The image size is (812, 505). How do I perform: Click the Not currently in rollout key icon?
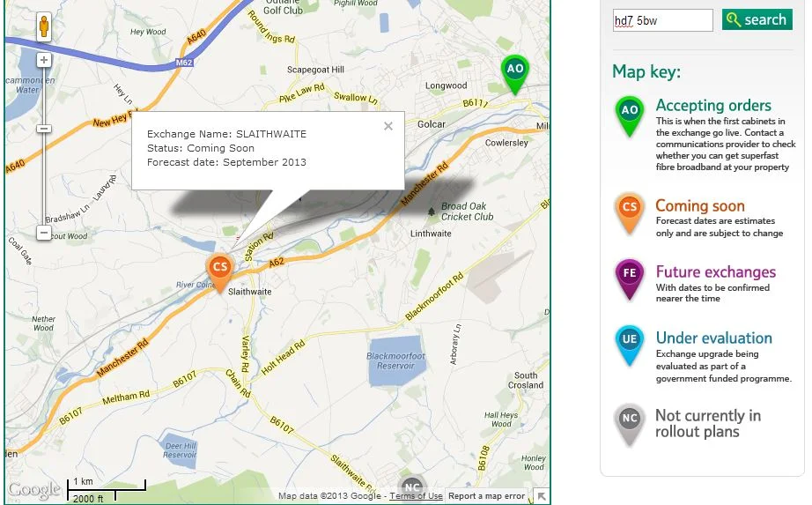629,425
